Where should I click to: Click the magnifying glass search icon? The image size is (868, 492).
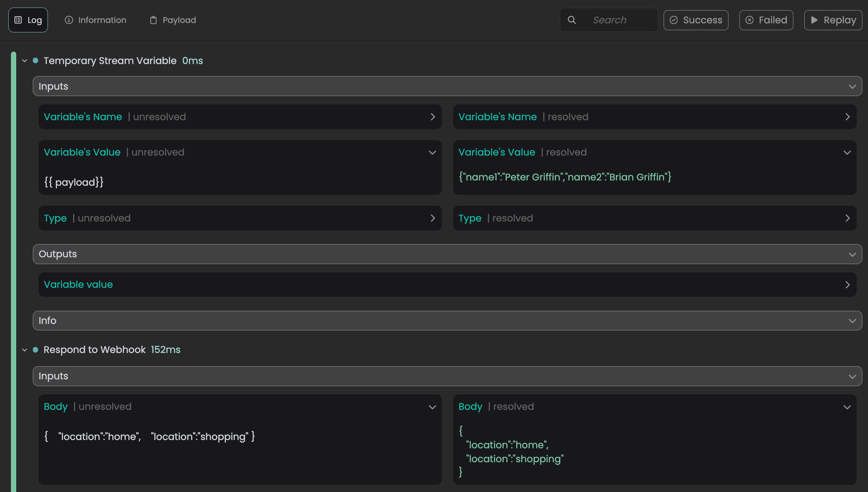point(572,20)
